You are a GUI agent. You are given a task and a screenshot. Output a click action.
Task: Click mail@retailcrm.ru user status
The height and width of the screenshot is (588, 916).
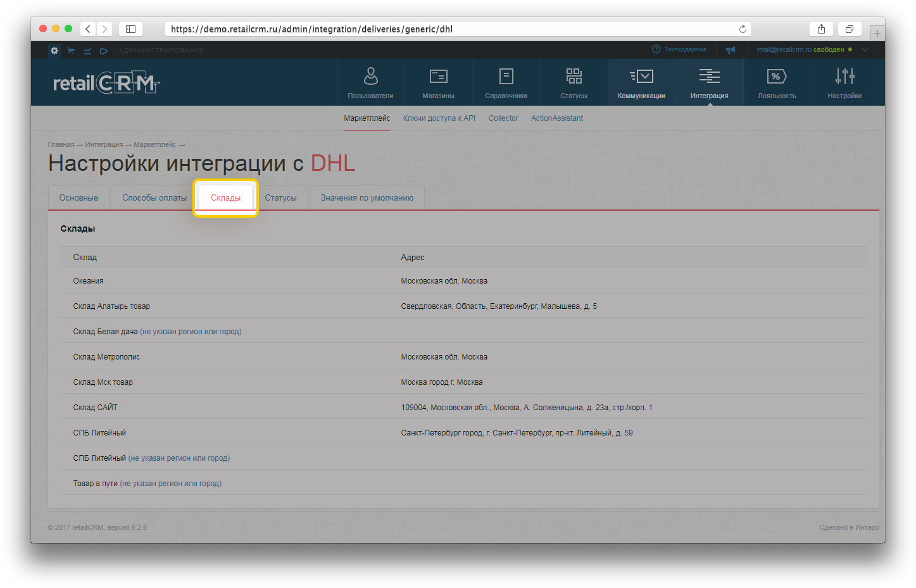point(804,49)
